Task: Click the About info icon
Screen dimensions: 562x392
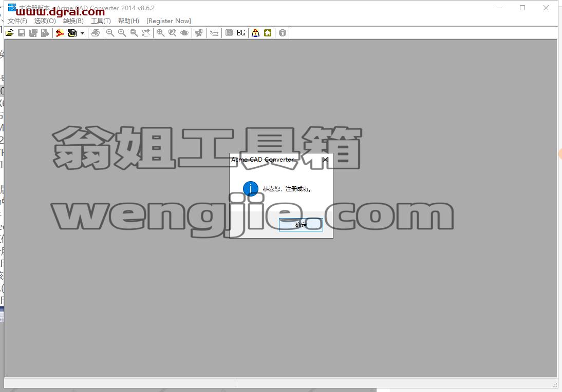Action: (283, 33)
